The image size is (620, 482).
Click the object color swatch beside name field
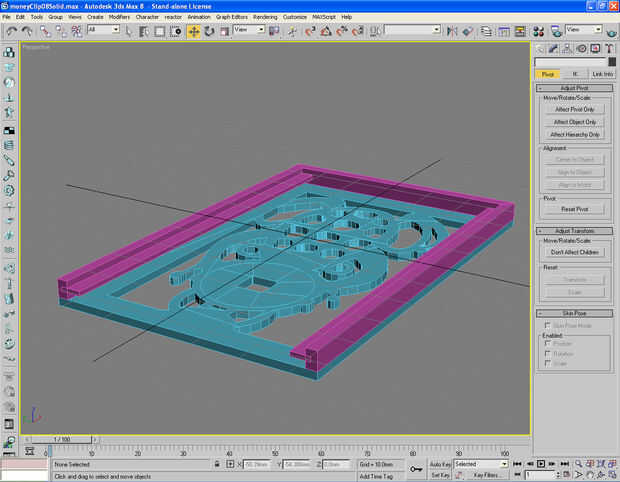tap(612, 62)
